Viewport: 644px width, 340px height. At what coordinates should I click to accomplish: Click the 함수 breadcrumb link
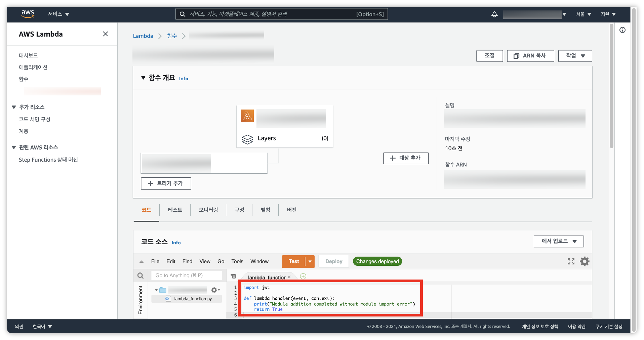click(x=172, y=36)
